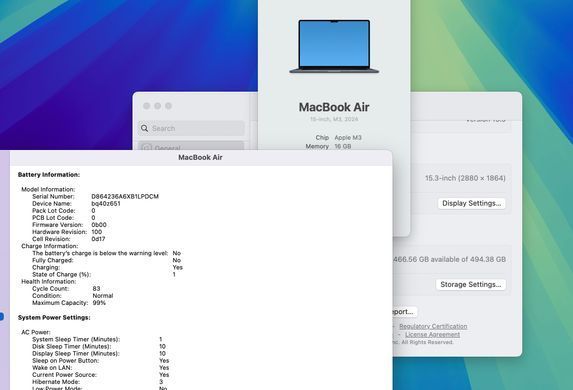Viewport: 573px width, 390px height.
Task: Click the AC Power label
Action: (36, 332)
